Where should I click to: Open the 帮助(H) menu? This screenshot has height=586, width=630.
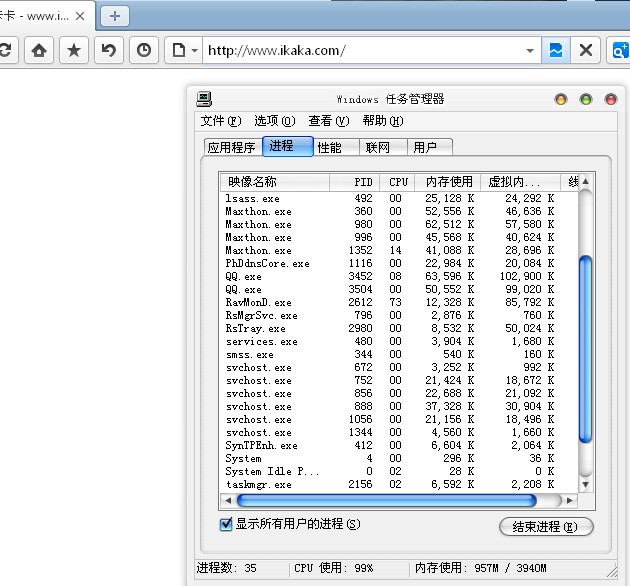click(x=383, y=121)
